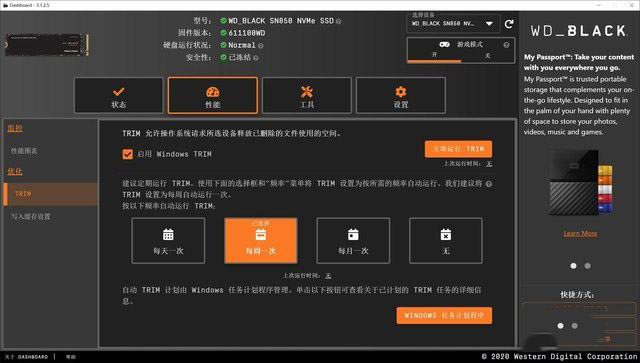Viewport: 640px width, 363px height.
Task: Click green check icon next to 已冻结
Action: point(223,57)
